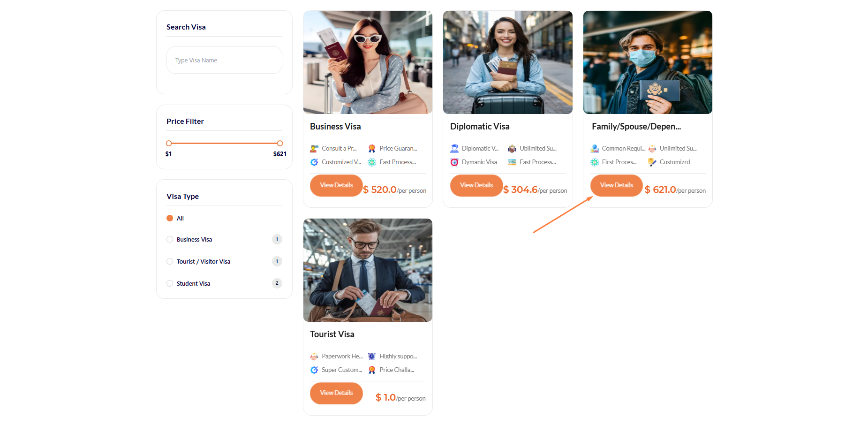The width and height of the screenshot is (868, 425).
Task: Click the Customizrd icon on Family visa card
Action: point(652,162)
